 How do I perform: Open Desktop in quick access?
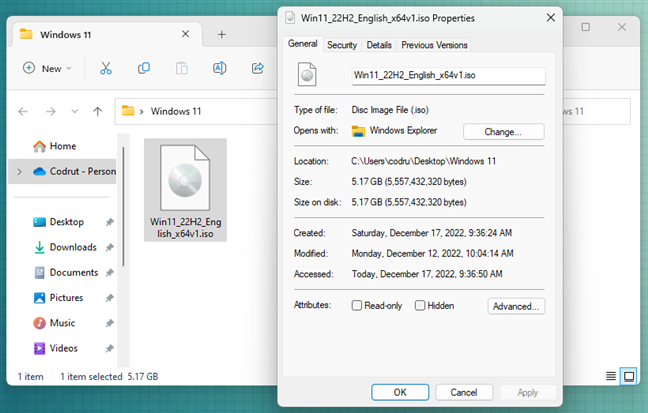(x=58, y=222)
